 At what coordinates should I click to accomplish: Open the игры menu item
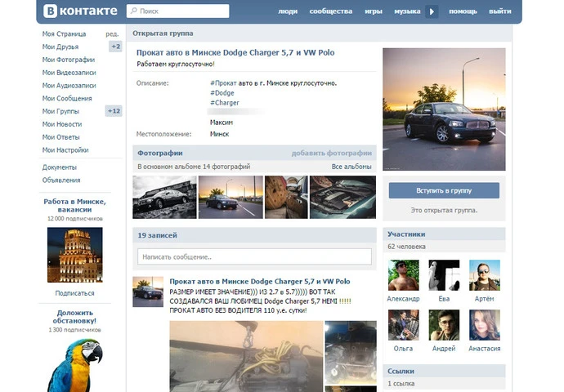tap(373, 11)
